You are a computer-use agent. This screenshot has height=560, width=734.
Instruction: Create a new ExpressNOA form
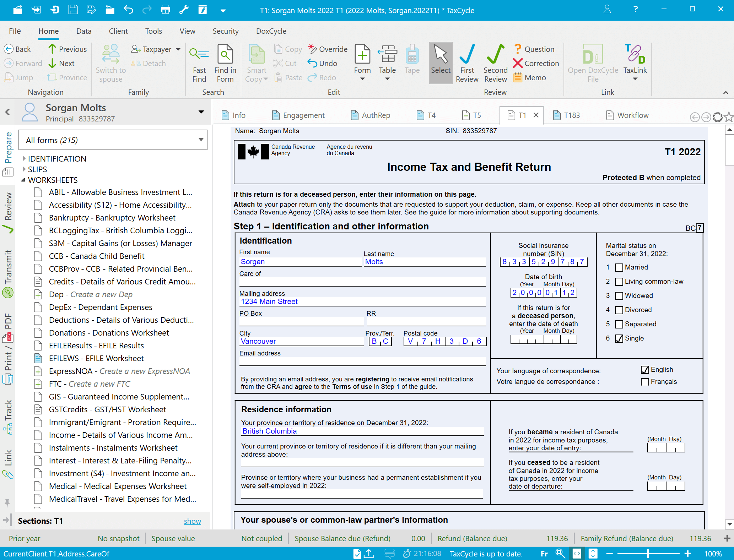[119, 371]
